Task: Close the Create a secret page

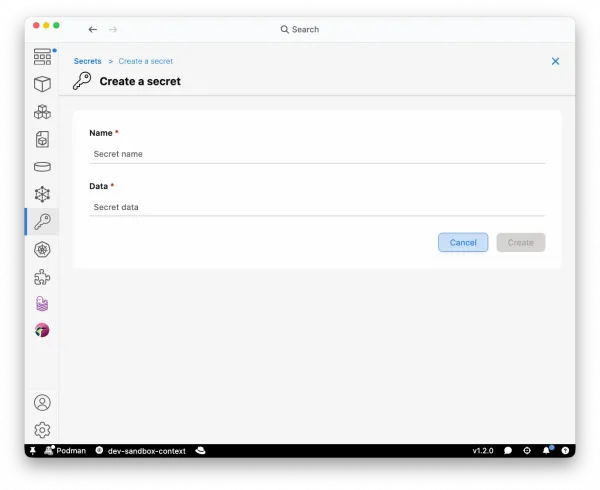Action: [556, 61]
